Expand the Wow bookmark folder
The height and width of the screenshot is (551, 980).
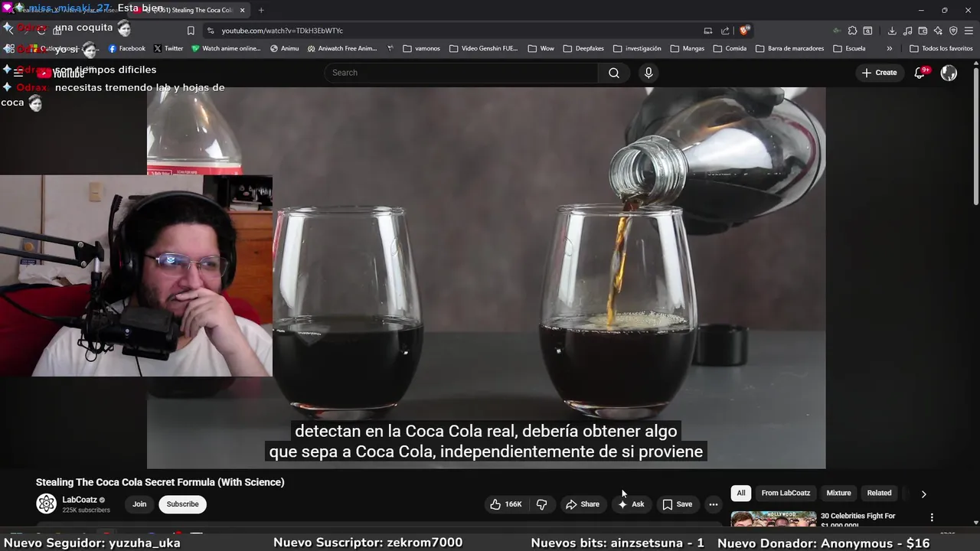(x=541, y=48)
